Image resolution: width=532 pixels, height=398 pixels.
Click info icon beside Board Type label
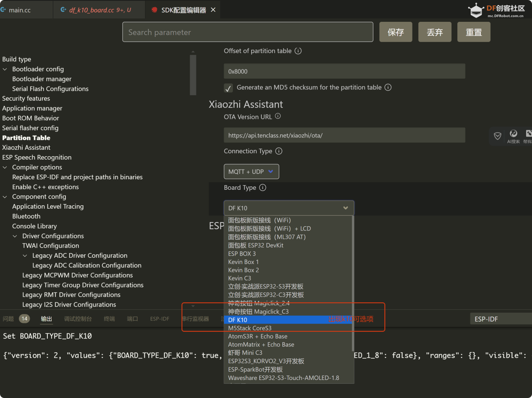point(263,188)
